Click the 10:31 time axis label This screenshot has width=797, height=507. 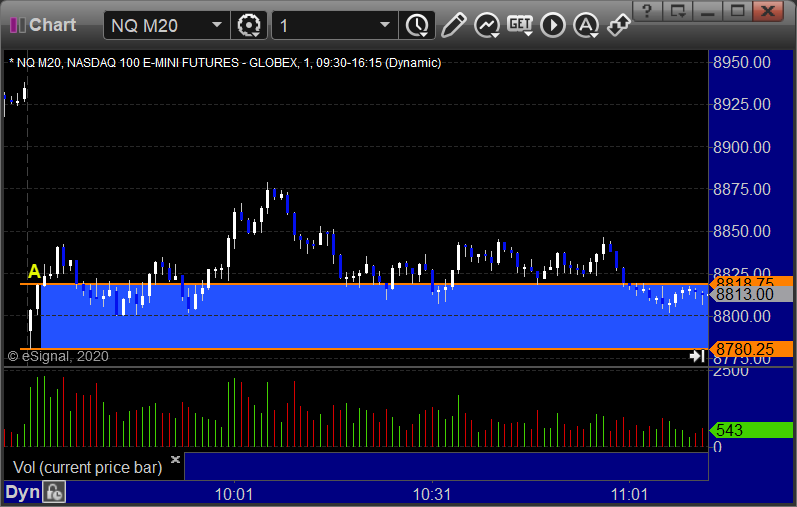click(x=432, y=494)
